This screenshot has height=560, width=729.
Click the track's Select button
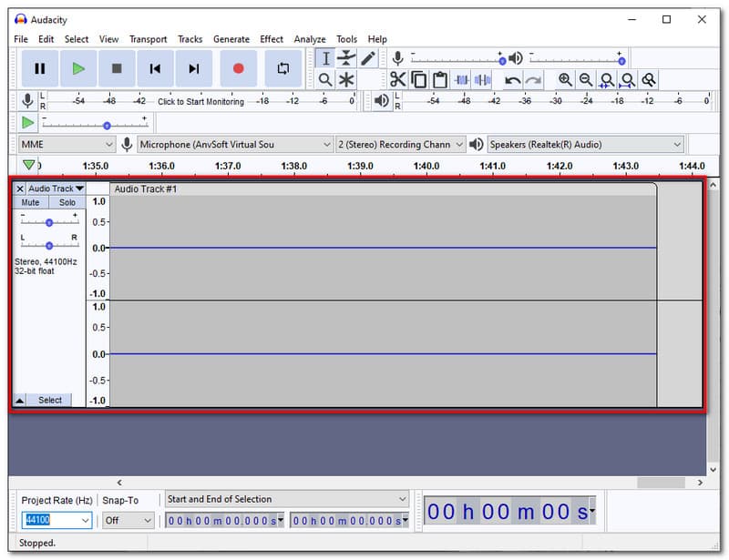49,400
